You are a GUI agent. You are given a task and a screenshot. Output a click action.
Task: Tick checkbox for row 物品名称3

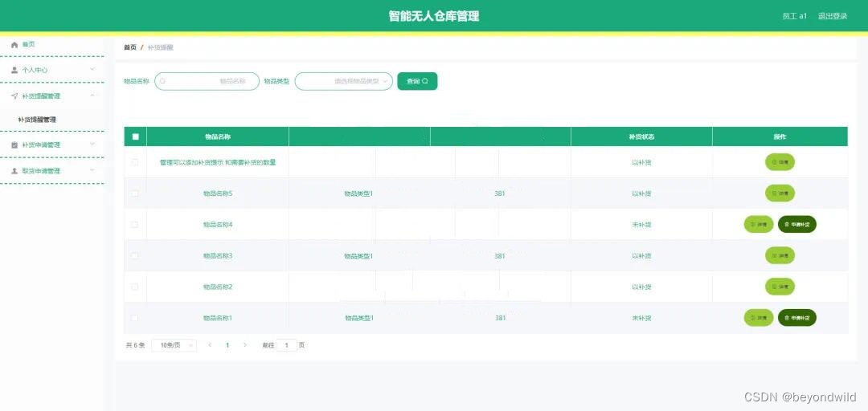135,255
